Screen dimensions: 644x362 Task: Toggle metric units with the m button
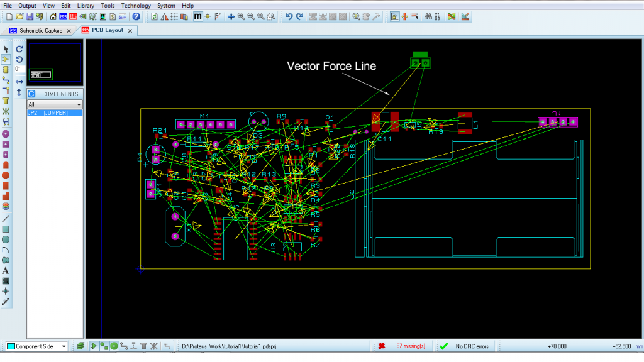point(197,16)
